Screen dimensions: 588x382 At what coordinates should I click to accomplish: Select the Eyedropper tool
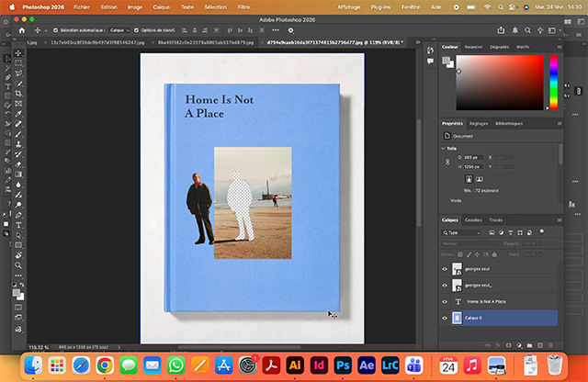coord(18,114)
